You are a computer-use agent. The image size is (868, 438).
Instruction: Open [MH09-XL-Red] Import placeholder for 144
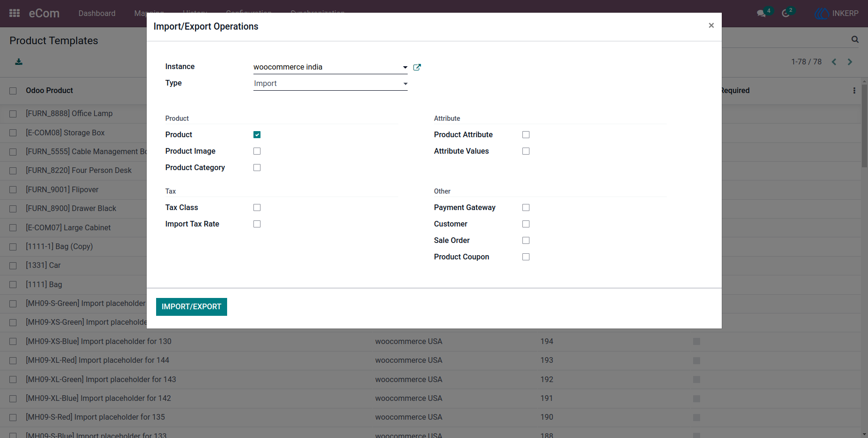[97, 360]
